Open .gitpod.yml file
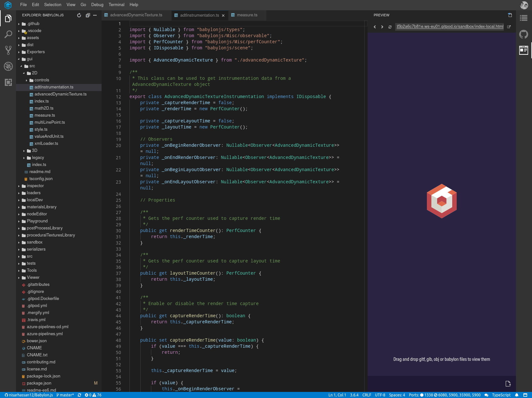 tap(59, 306)
